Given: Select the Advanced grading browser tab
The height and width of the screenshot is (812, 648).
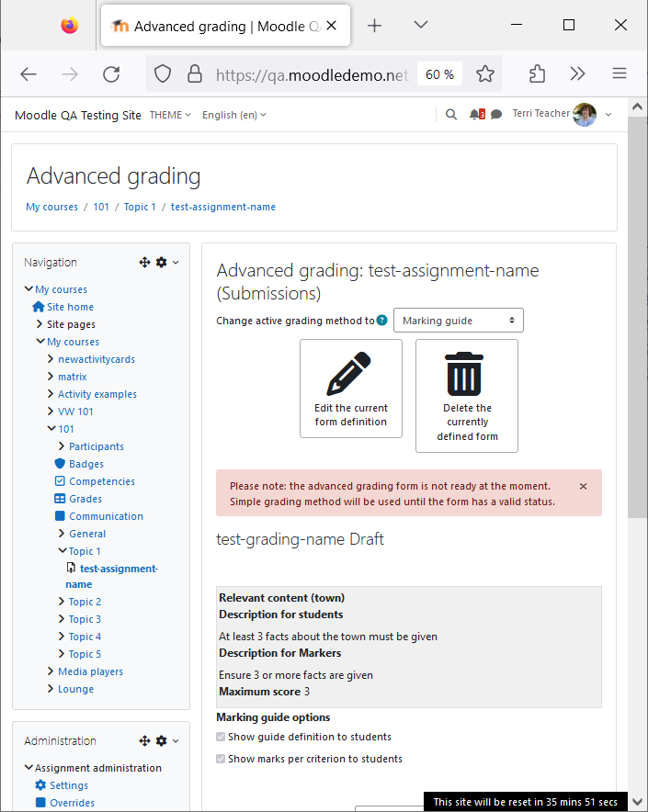Looking at the screenshot, I should coord(225,26).
